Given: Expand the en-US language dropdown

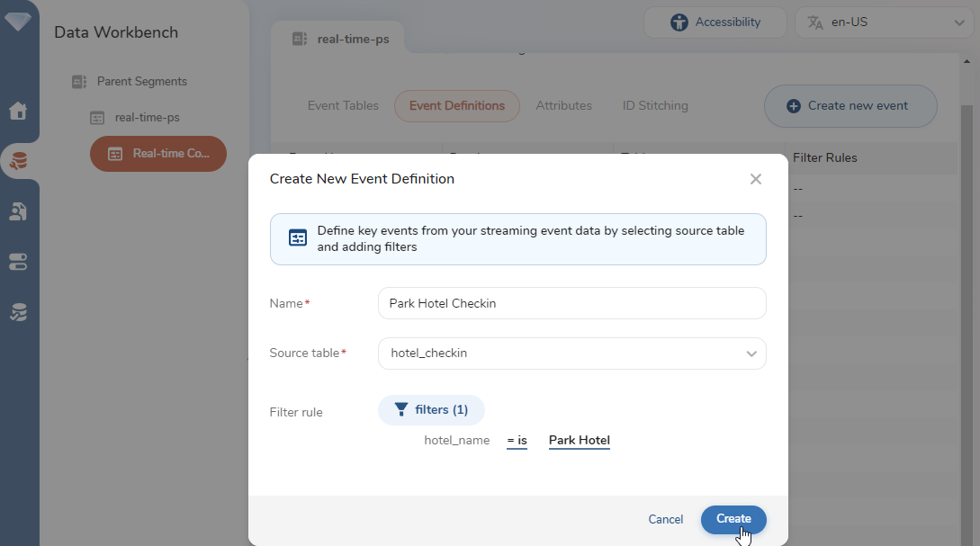Looking at the screenshot, I should tap(884, 22).
